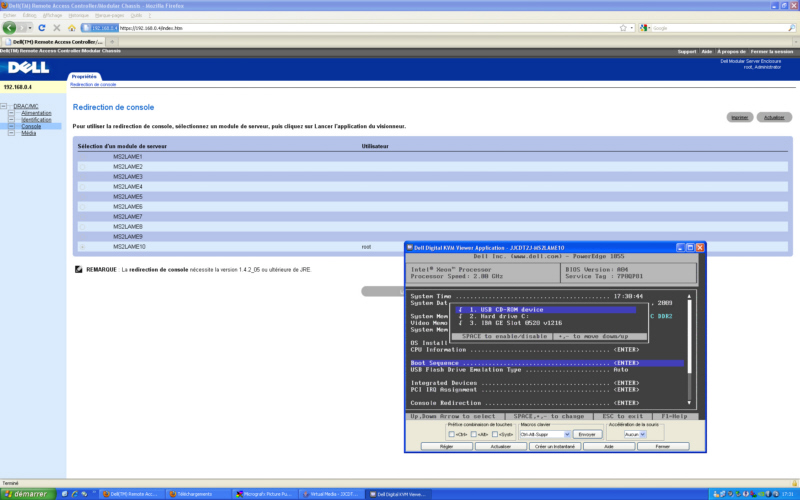Click the first quick launch icon
This screenshot has height=500, width=800.
(x=64, y=494)
